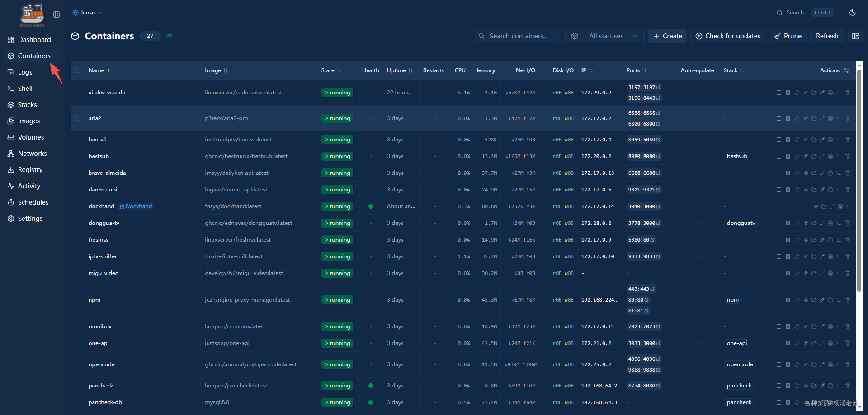Delete the donggua-tv container
Screen dimensions: 868x415
pos(848,223)
